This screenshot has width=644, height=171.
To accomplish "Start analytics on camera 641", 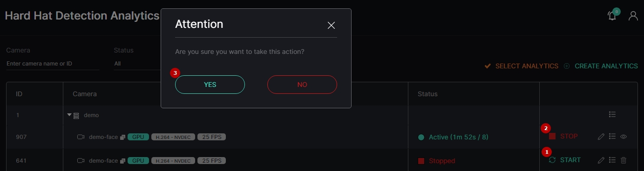I will click(x=565, y=160).
